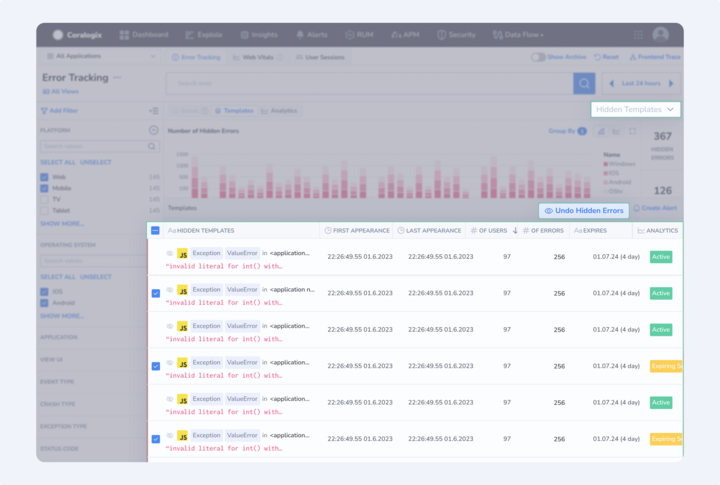Click the Reset link

[606, 57]
